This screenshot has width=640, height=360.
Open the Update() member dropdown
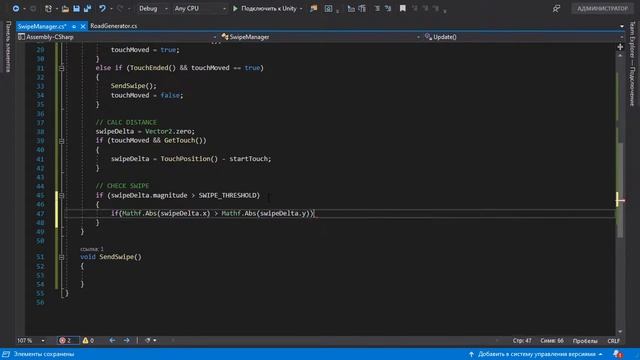click(x=523, y=37)
